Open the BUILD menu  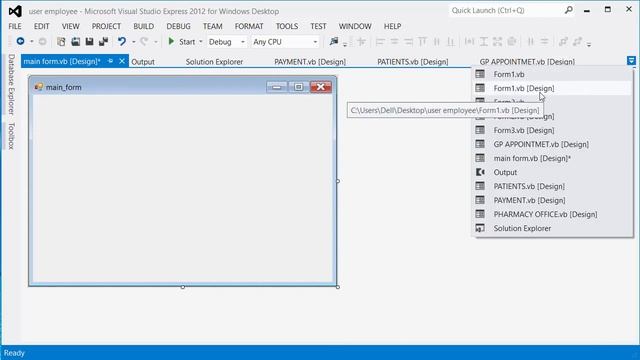[144, 26]
